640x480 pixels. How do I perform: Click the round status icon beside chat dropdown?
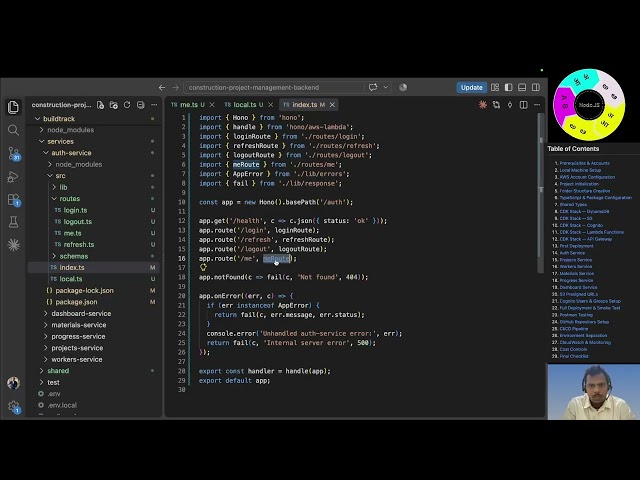pos(403,87)
